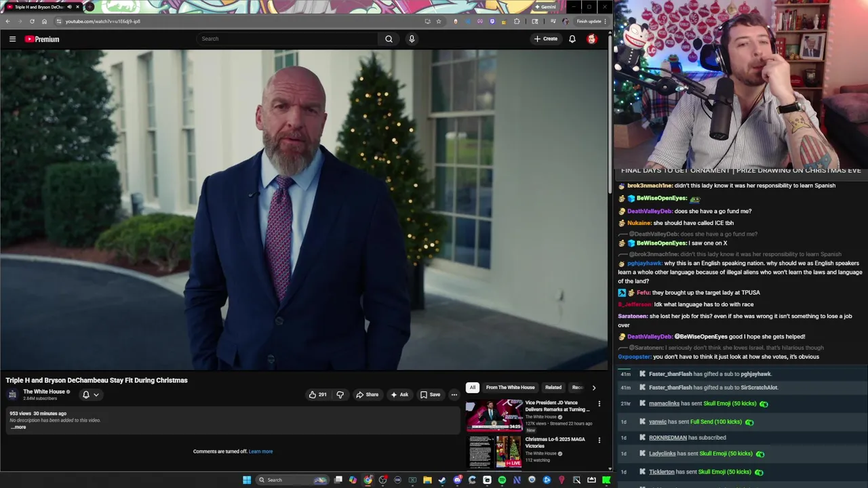
Task: Open Windows Start menu
Action: [247, 480]
